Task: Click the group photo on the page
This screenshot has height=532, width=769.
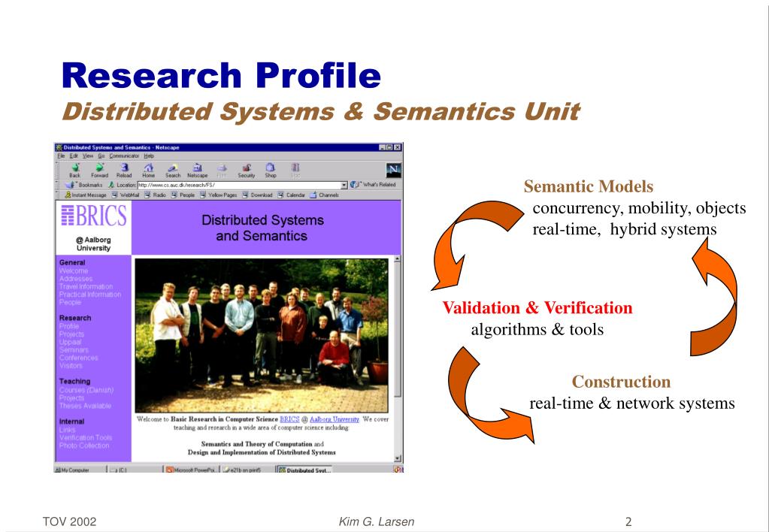Action: tap(262, 335)
